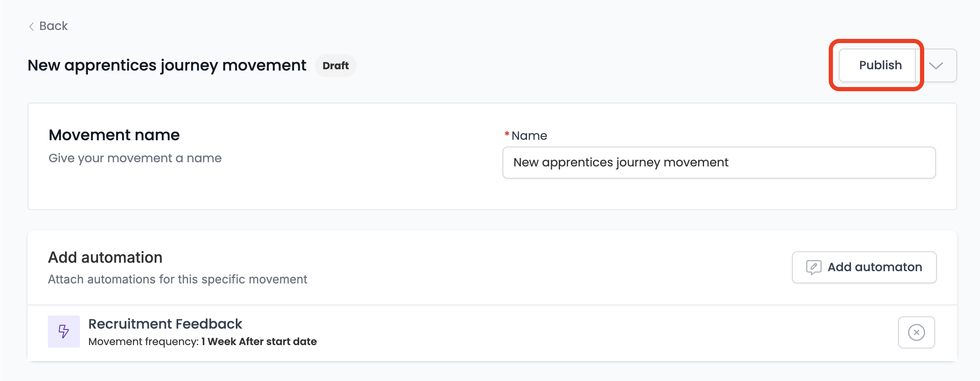
Task: Remove the Recruitment Feedback automation
Action: point(916,332)
